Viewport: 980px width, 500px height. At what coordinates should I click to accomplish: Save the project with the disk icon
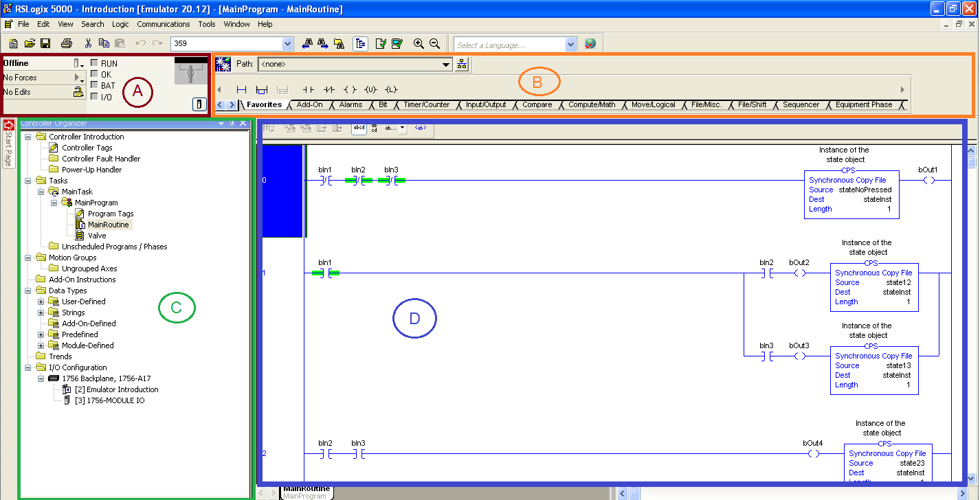click(x=45, y=43)
